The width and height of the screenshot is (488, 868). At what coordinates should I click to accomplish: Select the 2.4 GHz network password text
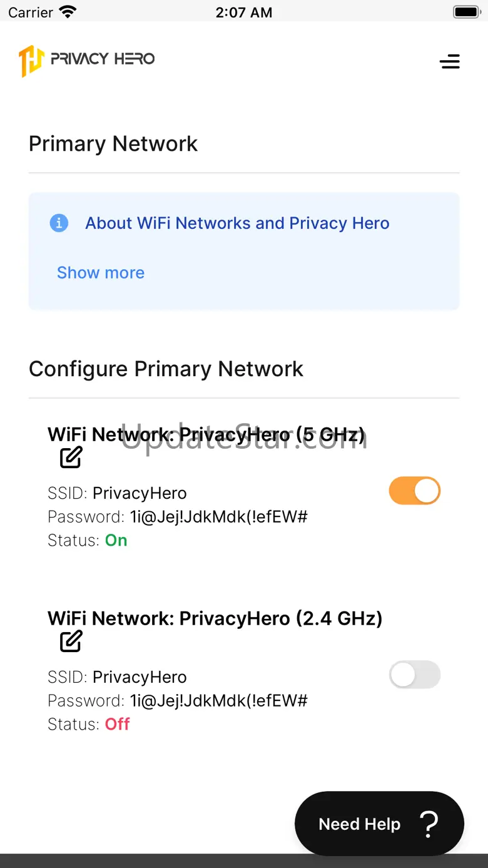pos(218,701)
